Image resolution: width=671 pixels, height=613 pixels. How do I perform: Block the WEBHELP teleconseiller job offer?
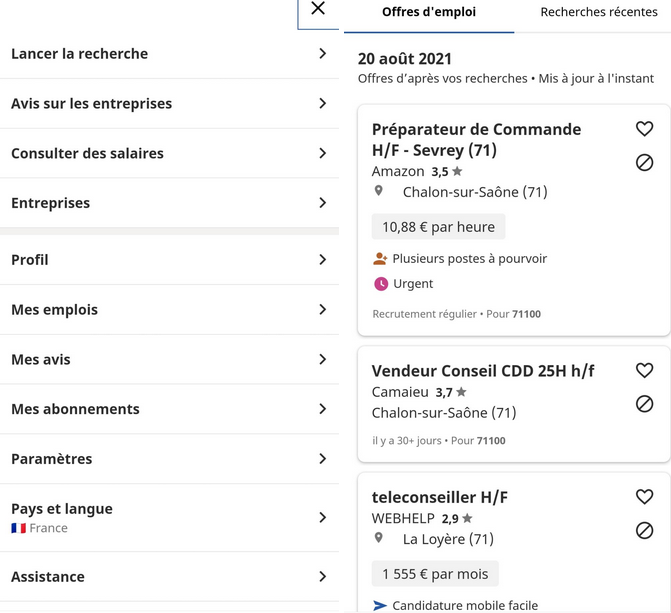[644, 530]
